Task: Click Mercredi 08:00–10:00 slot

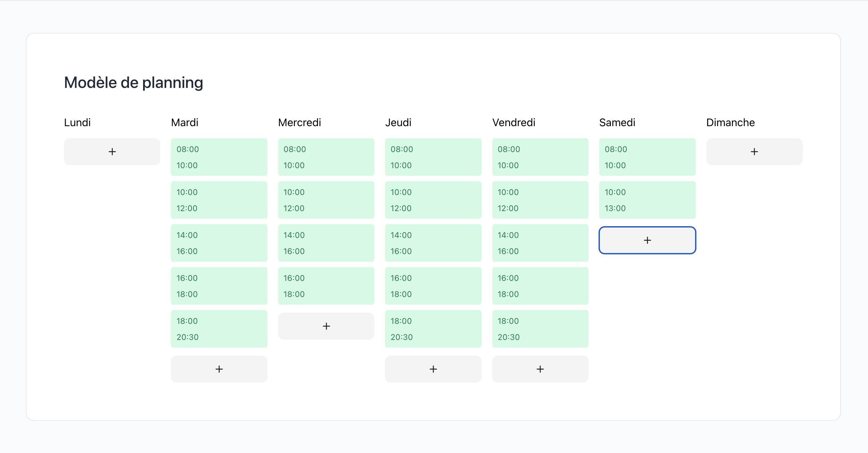Action: point(326,157)
